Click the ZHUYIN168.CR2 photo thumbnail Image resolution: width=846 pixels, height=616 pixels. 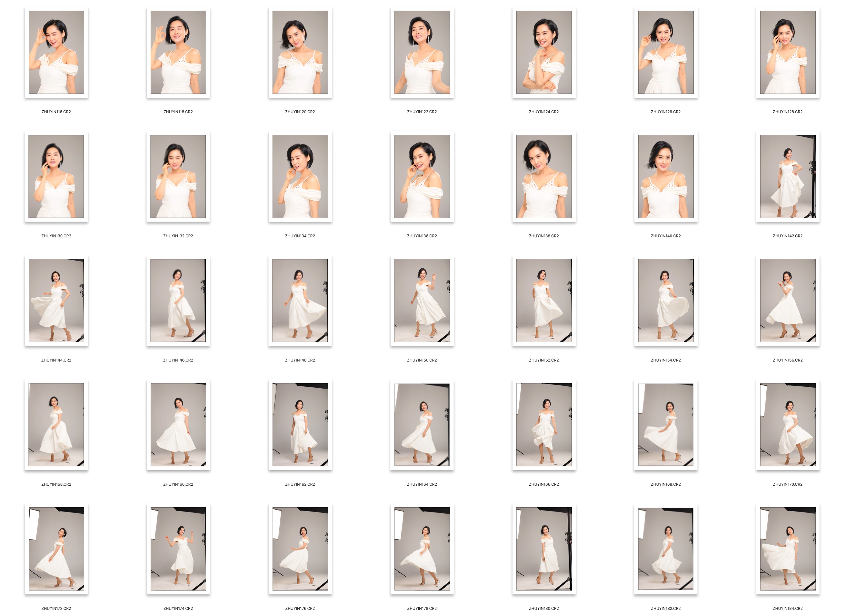coord(666,425)
